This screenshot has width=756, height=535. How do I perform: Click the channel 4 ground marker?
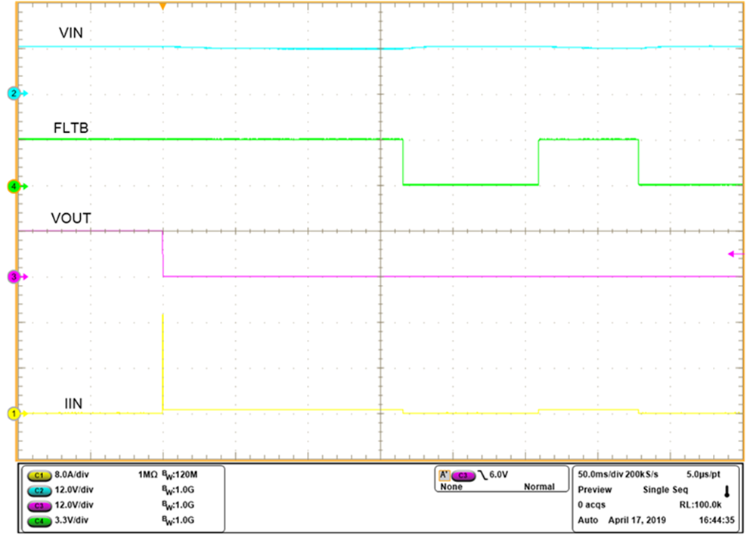[14, 187]
